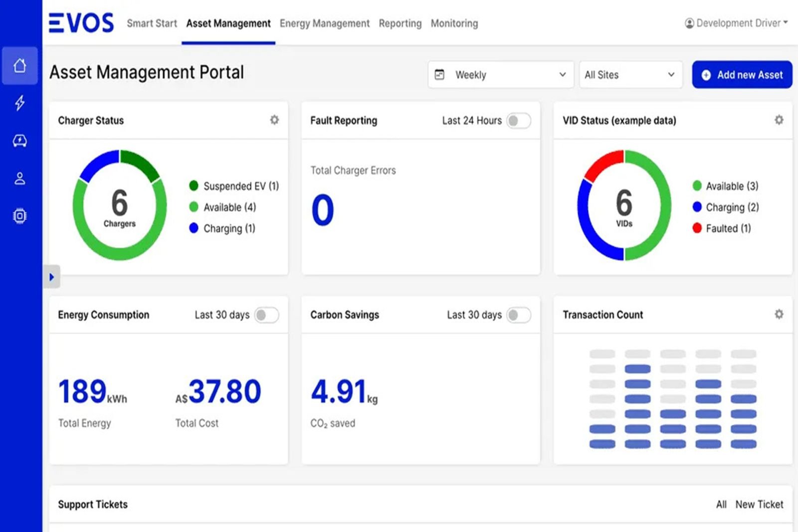Toggle Last 30 days in Carbon Savings
Image resolution: width=798 pixels, height=532 pixels.
tap(518, 315)
